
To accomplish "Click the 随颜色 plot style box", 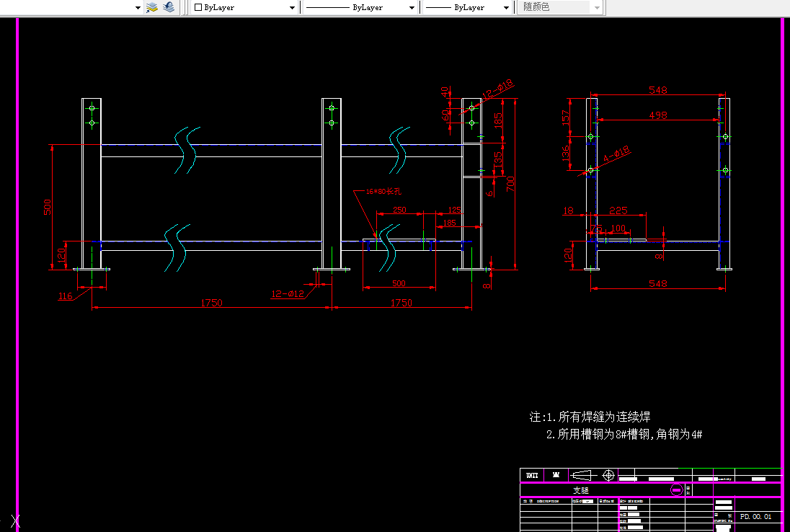I will pos(560,7).
